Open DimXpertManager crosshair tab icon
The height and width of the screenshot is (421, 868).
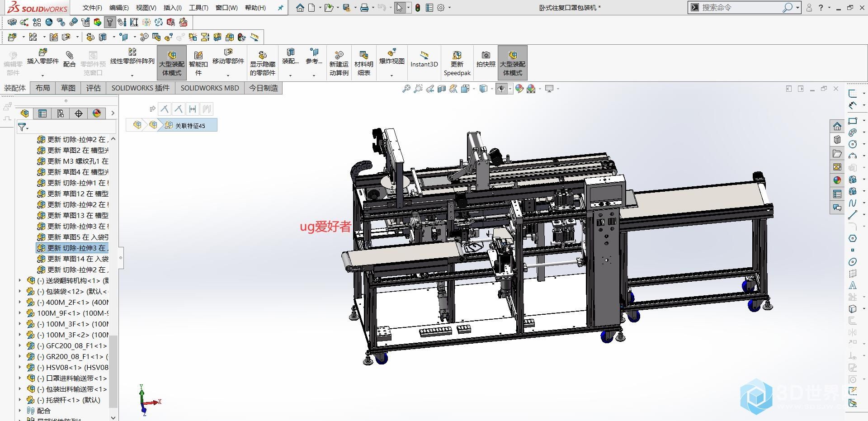pos(79,114)
